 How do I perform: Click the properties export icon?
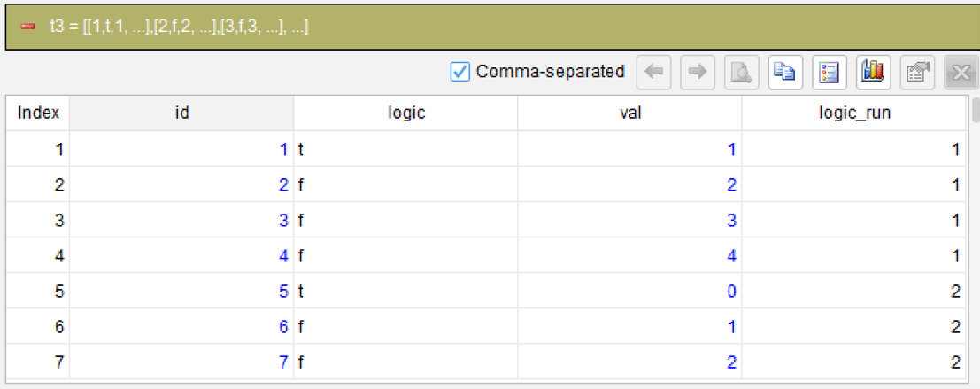pyautogui.click(x=916, y=72)
